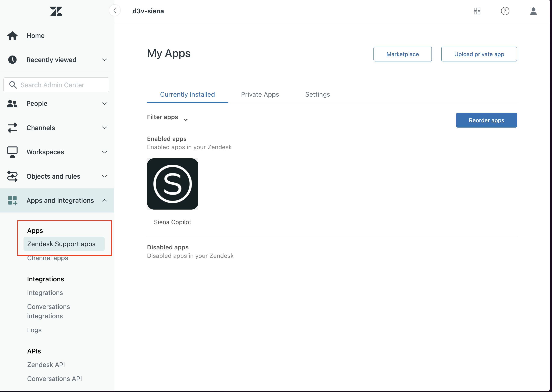Open the Zendesk products grid icon
The image size is (552, 392).
click(477, 11)
